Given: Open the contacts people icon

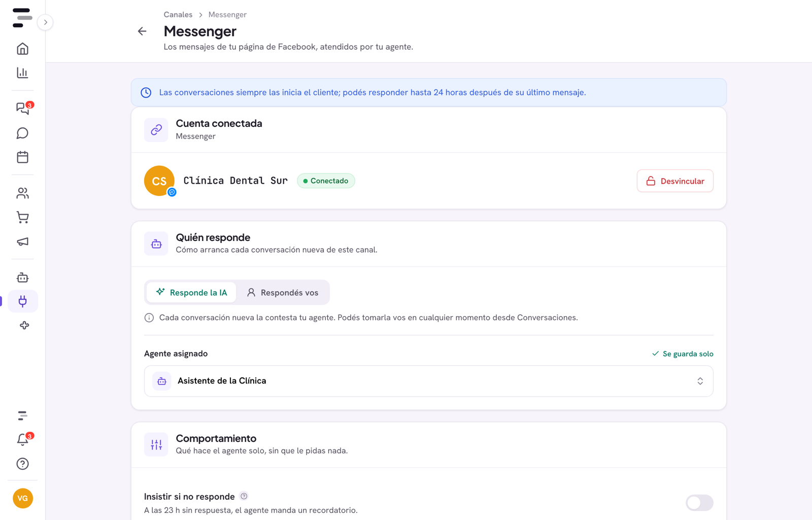Looking at the screenshot, I should click(x=22, y=193).
